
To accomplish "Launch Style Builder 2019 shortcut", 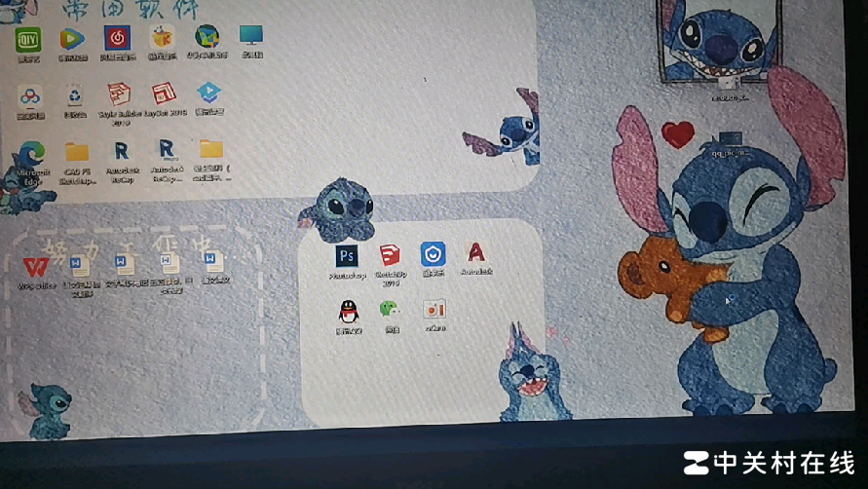I will (x=119, y=95).
